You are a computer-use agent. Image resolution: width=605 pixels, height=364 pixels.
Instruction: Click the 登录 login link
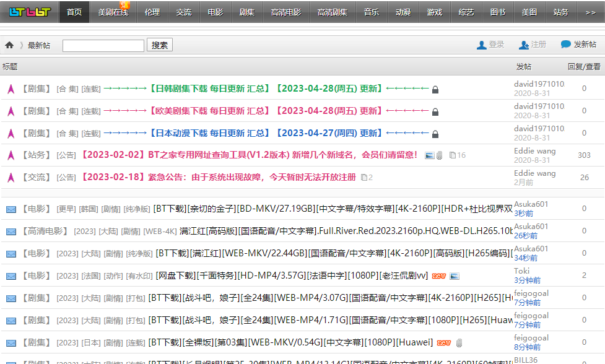coord(497,45)
